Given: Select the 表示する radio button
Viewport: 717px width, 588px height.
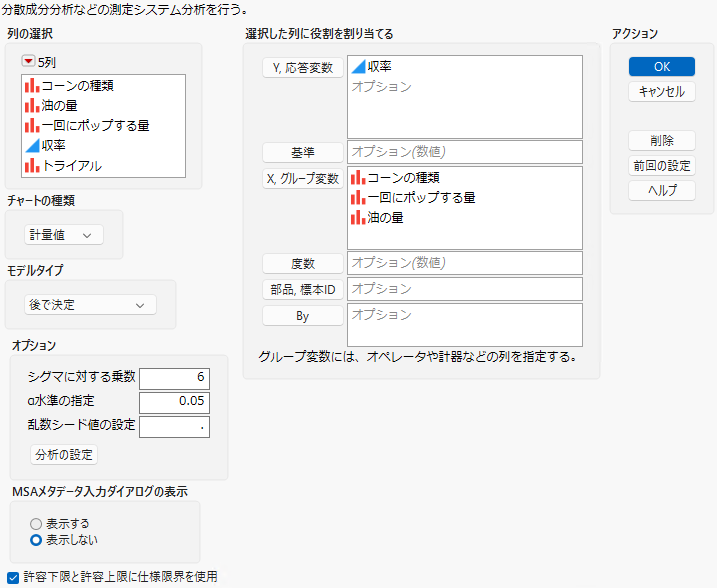Looking at the screenshot, I should [x=36, y=524].
